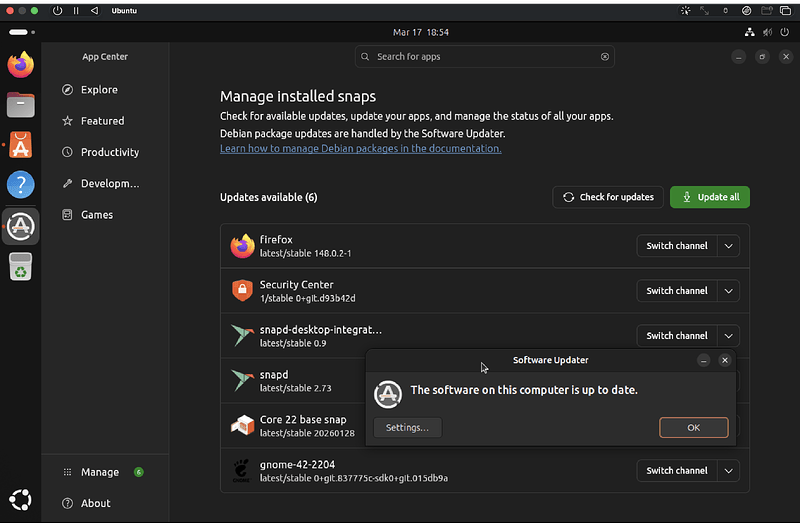Click the firefox snap icon in the list
The height and width of the screenshot is (523, 800).
click(x=242, y=246)
